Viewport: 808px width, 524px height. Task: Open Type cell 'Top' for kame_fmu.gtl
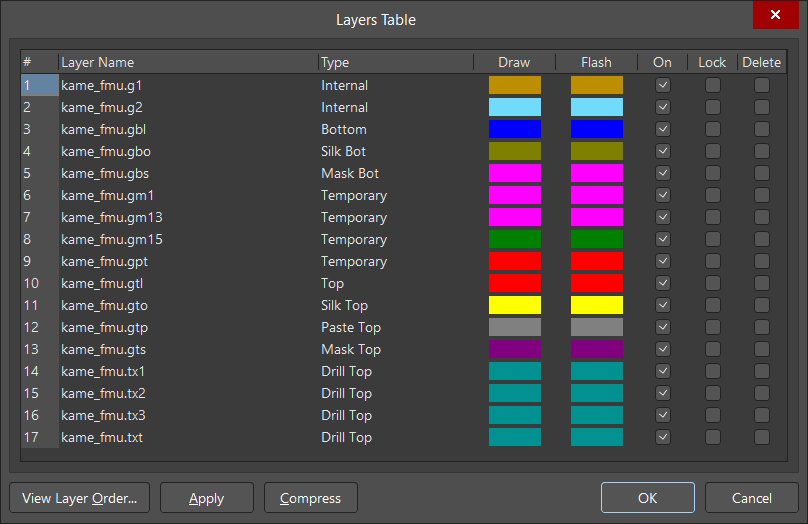pos(332,283)
